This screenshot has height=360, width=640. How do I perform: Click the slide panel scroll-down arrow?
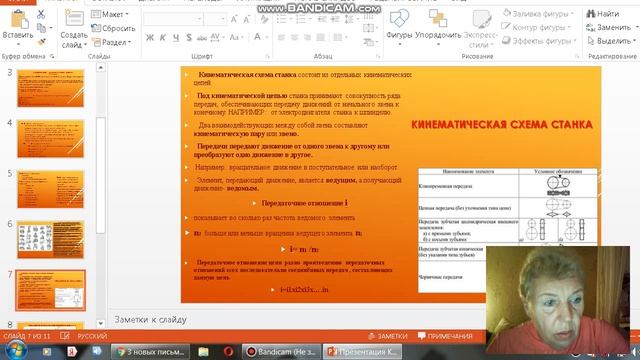pos(100,324)
